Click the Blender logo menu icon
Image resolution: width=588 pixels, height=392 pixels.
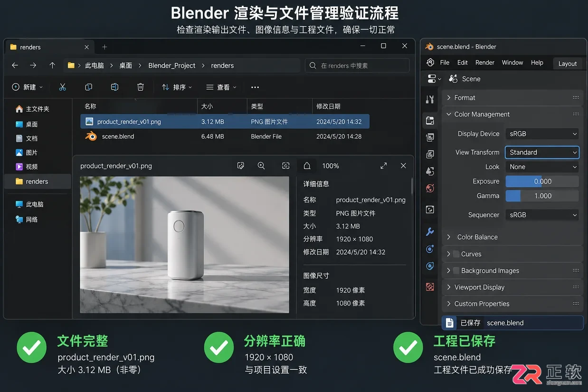[x=430, y=63]
